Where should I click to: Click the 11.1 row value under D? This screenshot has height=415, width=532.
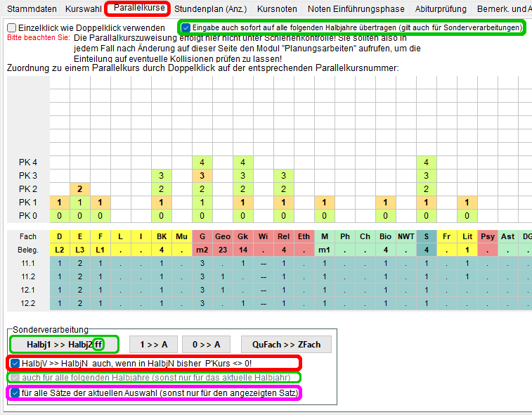coord(60,263)
